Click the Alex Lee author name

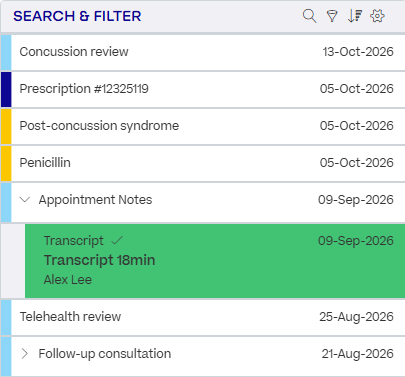tap(68, 279)
